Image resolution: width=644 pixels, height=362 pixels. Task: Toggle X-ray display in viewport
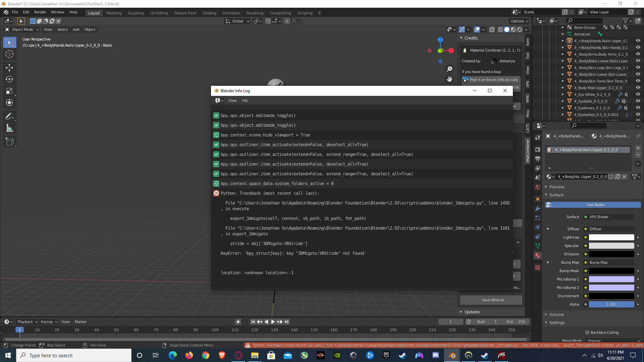click(492, 29)
